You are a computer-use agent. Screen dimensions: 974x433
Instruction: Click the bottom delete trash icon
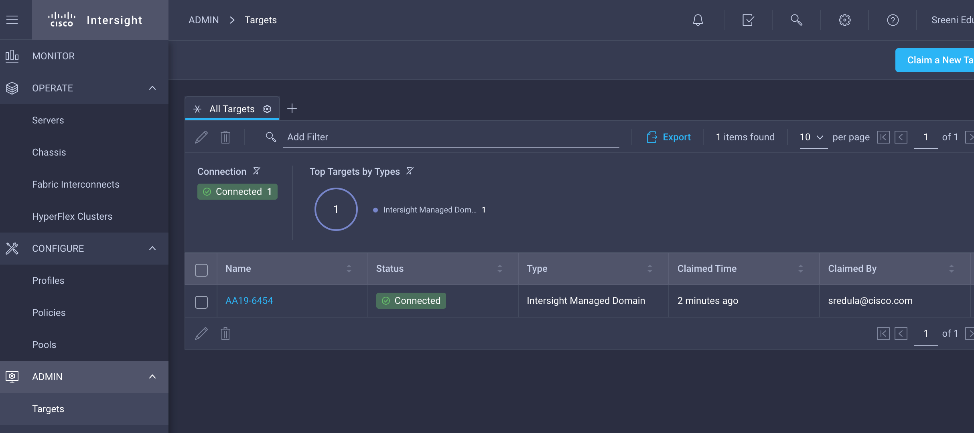coord(225,334)
